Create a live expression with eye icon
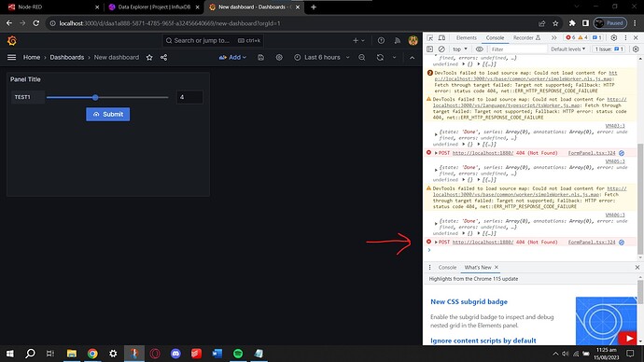 click(x=480, y=49)
